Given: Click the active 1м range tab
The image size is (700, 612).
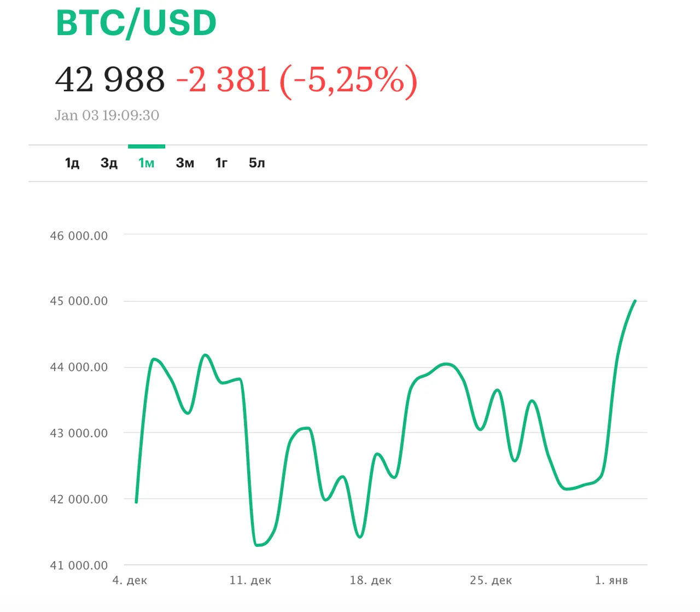Looking at the screenshot, I should pos(146,163).
